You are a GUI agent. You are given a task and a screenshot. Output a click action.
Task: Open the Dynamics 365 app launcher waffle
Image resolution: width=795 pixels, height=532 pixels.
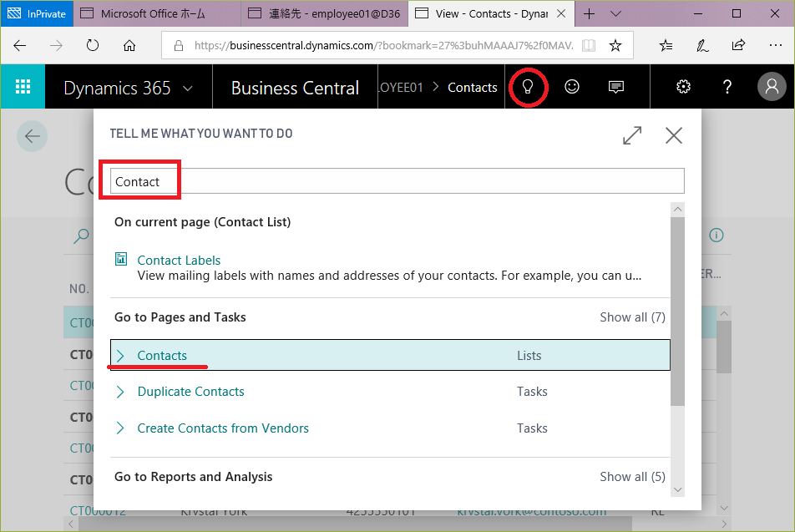pos(23,87)
